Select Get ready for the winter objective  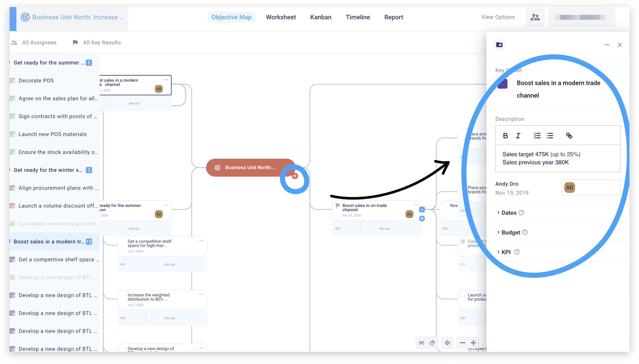coord(55,170)
